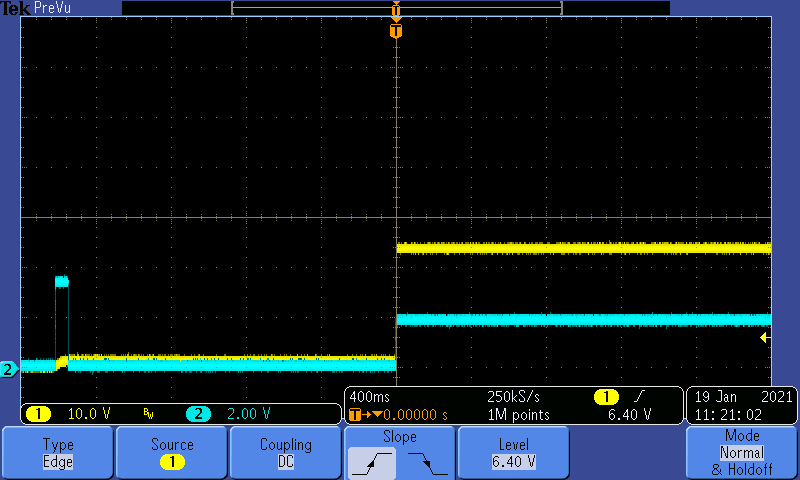
Task: Click the trigger source 1 badge in readout
Action: pyautogui.click(x=606, y=396)
